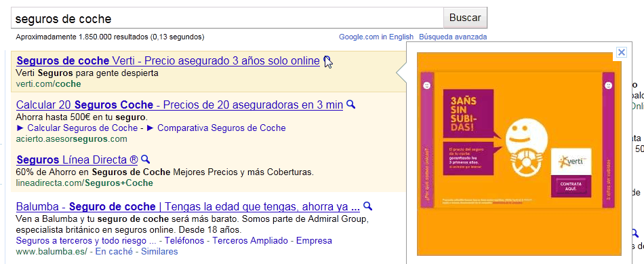Open the Balumba Seguro de coche result
644x264 pixels.
pyautogui.click(x=188, y=206)
